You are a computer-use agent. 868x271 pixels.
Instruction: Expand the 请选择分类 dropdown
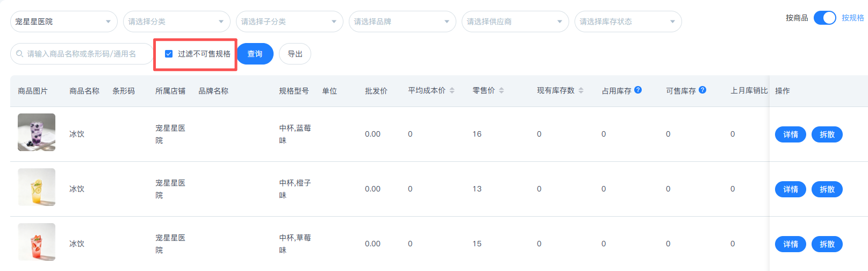click(x=177, y=22)
